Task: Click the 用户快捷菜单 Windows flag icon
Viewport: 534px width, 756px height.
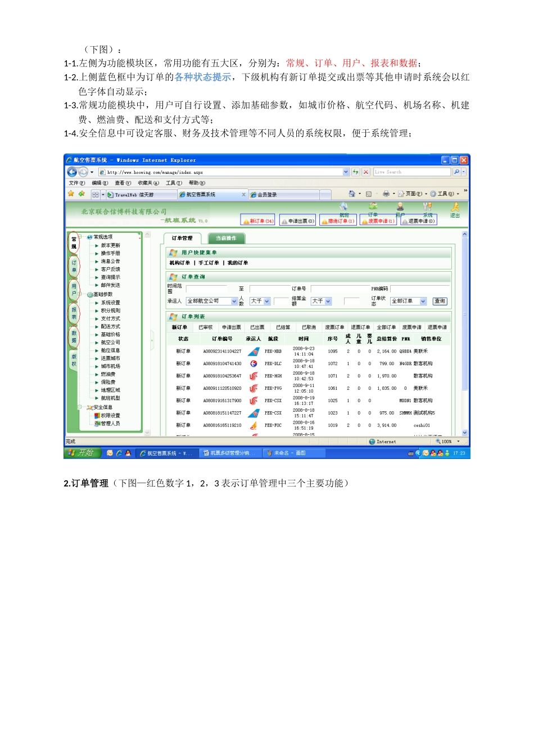Action: [x=174, y=253]
